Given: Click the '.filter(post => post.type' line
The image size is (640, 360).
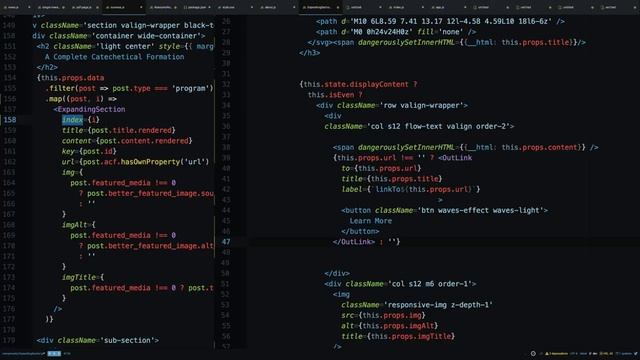Looking at the screenshot, I should tap(129, 88).
